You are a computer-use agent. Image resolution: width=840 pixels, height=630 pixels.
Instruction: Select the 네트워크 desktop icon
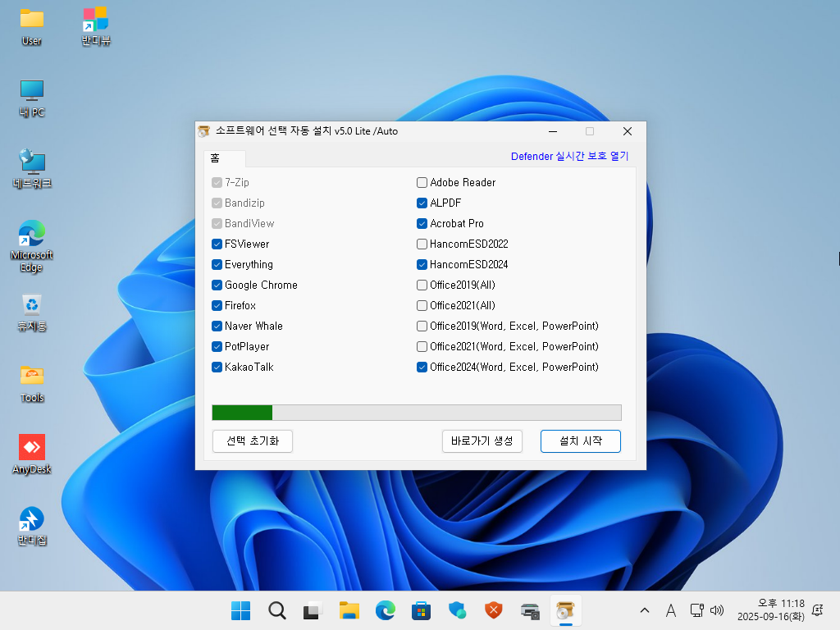pyautogui.click(x=32, y=169)
